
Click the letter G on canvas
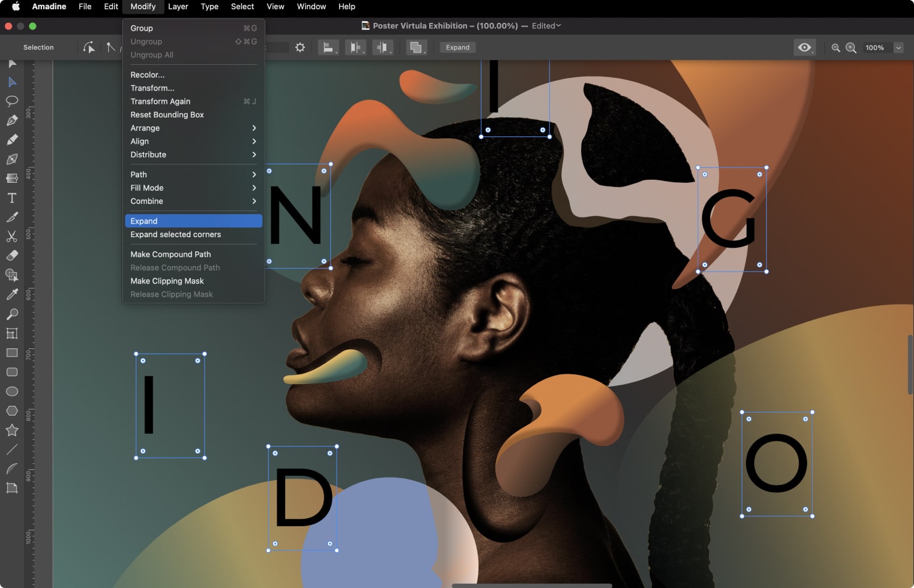point(729,218)
